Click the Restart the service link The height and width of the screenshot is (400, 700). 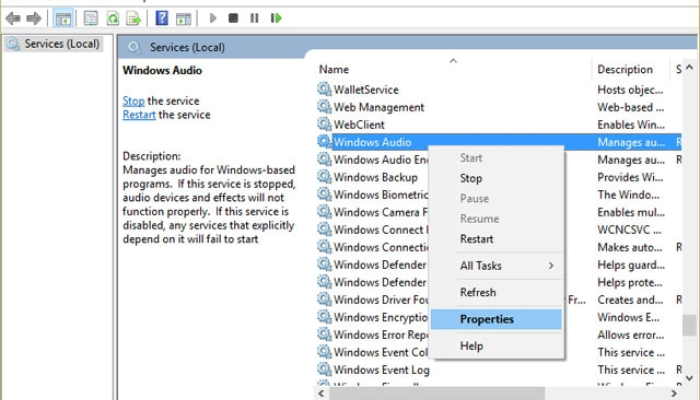pyautogui.click(x=139, y=115)
